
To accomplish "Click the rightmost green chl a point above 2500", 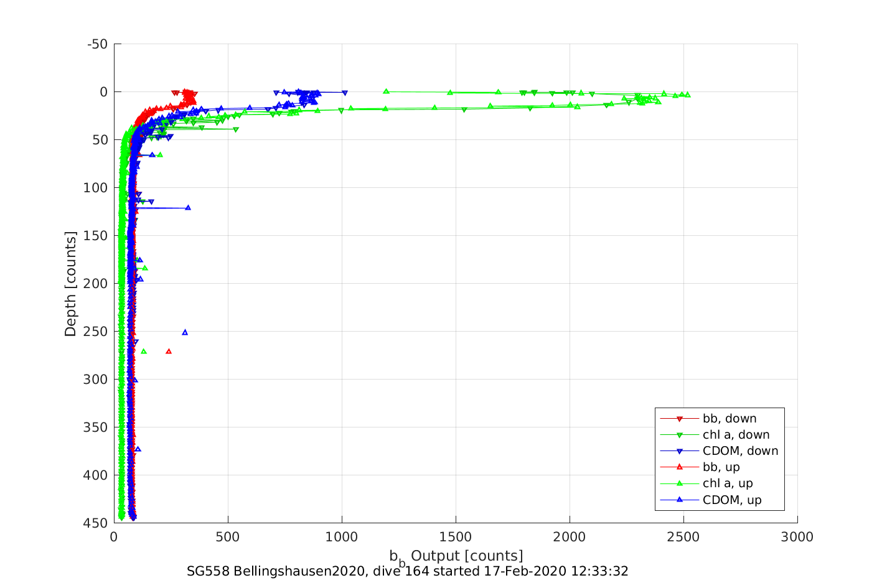I will pos(688,95).
